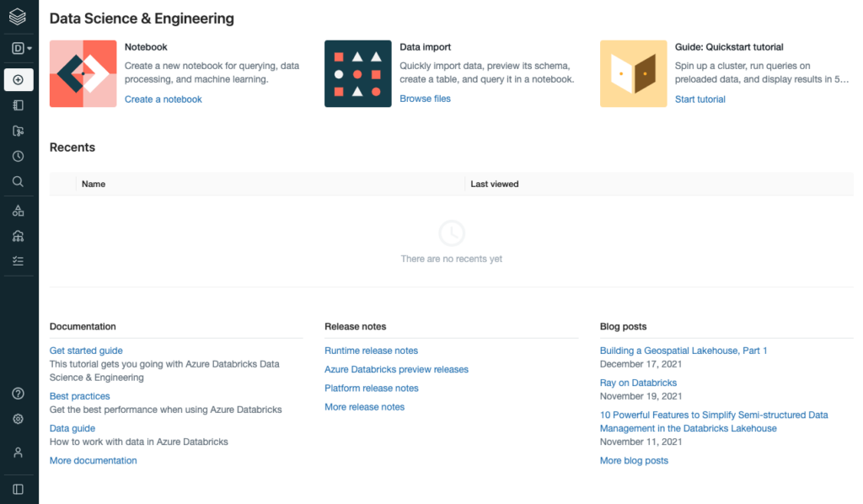863x504 pixels.
Task: Open Settings with the gear icon
Action: point(18,418)
